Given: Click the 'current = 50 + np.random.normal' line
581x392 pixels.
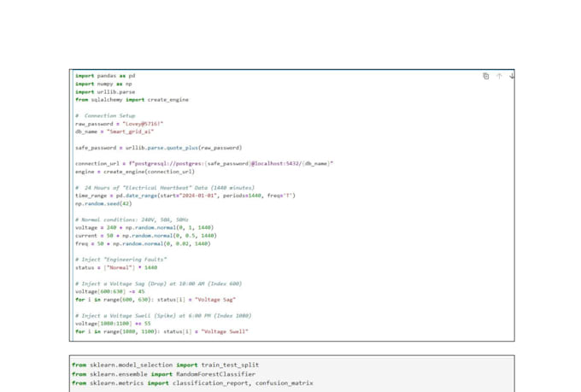Looking at the screenshot, I should (x=146, y=236).
